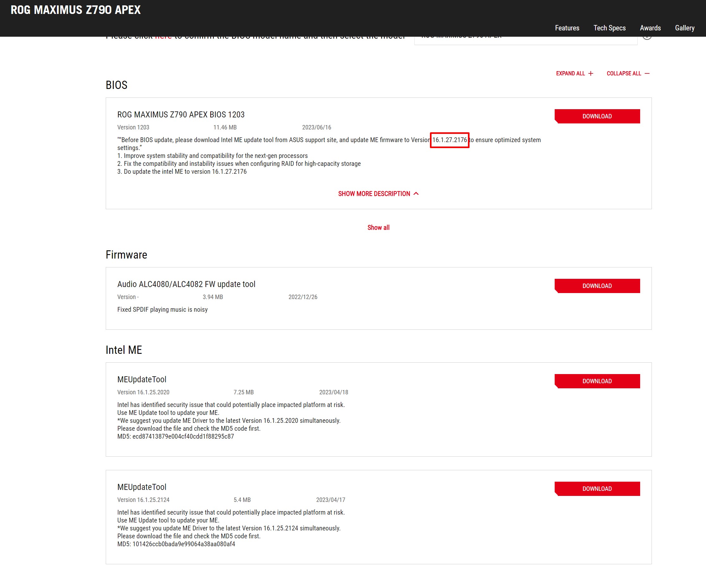Image resolution: width=706 pixels, height=588 pixels.
Task: Toggle Show More Description for BIOS 1203
Action: click(x=374, y=194)
